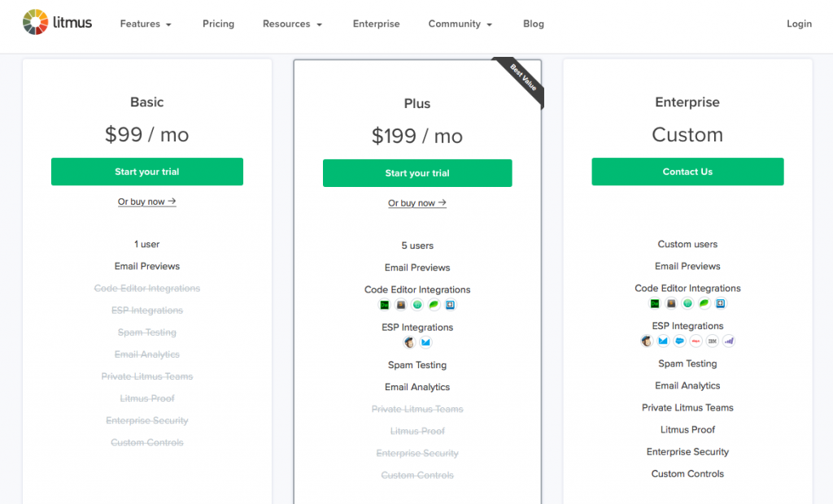Click the Campaign Monitor icon in the Plus plan

pyautogui.click(x=425, y=342)
